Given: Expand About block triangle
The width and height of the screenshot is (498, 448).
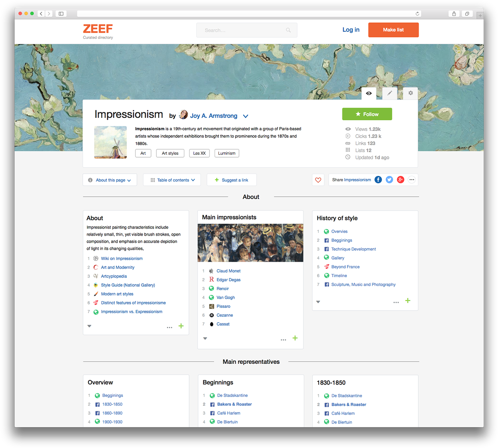Looking at the screenshot, I should (89, 326).
